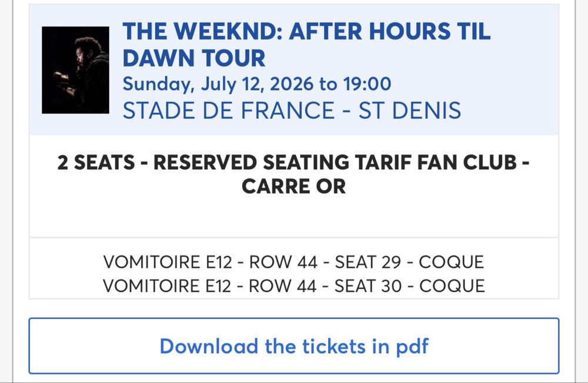The width and height of the screenshot is (588, 383).
Task: Click the "Sunday, July 12, 2026" date
Action: [x=218, y=84]
